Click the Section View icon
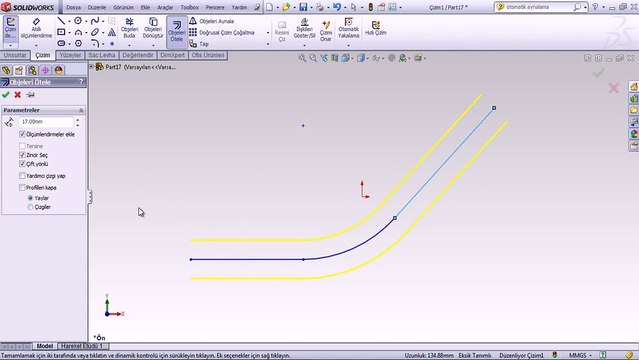Image resolution: width=639 pixels, height=360 pixels. coord(335,58)
